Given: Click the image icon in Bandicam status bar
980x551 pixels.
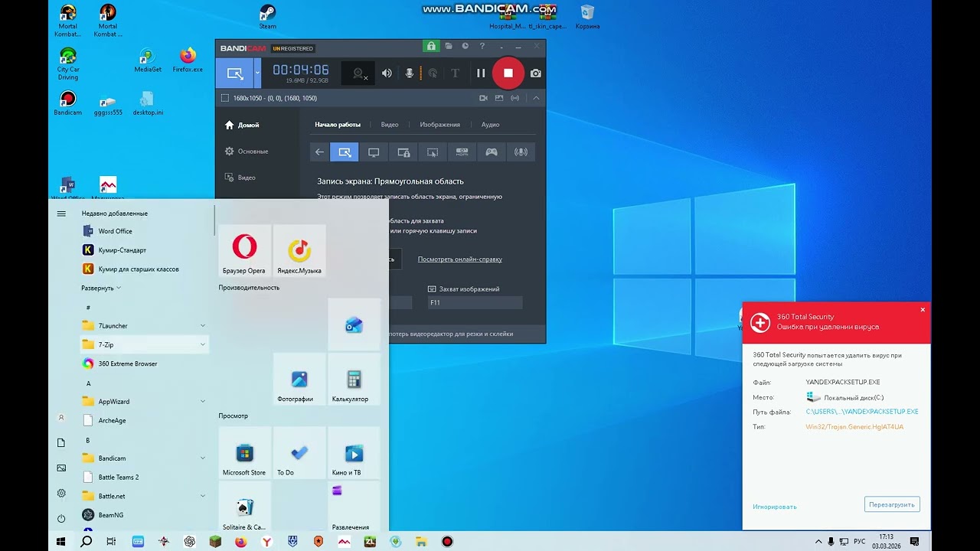Looking at the screenshot, I should [x=499, y=98].
